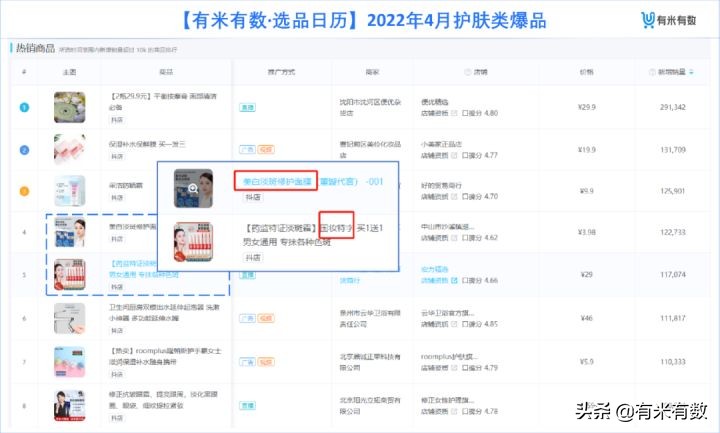Click the 商品 column header
The height and width of the screenshot is (433, 720).
[166, 72]
